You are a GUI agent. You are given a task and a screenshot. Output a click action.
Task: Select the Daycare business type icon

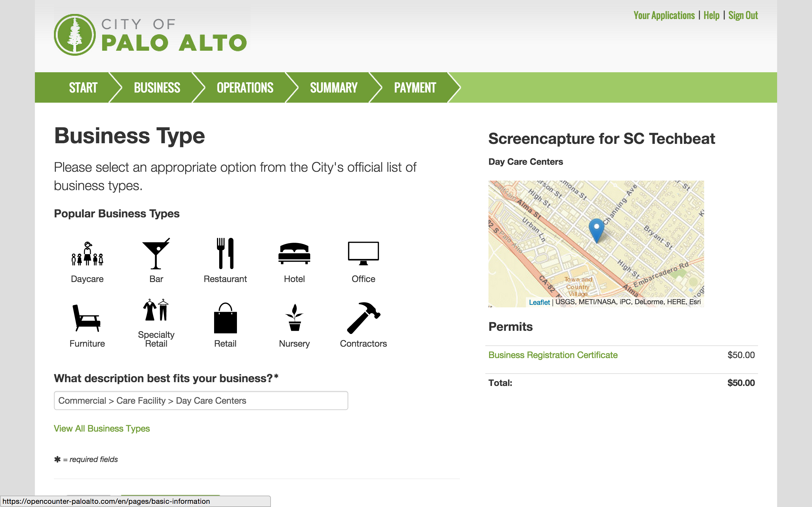coord(87,254)
